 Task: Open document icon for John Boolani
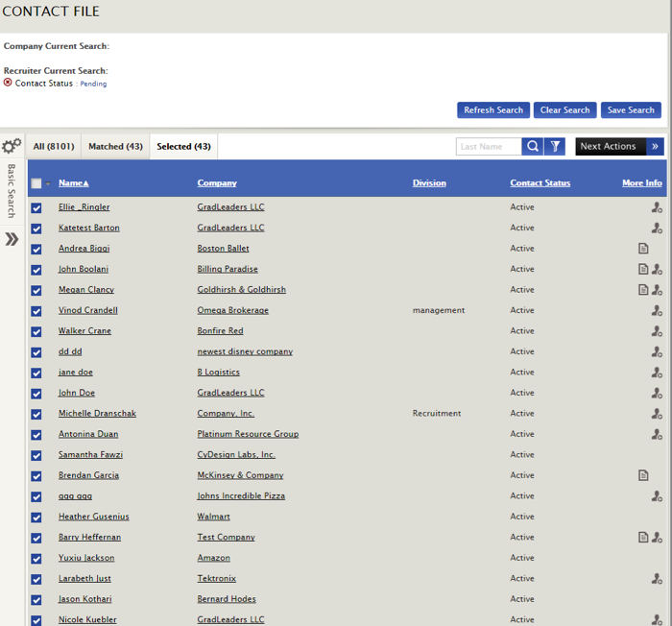(x=643, y=269)
